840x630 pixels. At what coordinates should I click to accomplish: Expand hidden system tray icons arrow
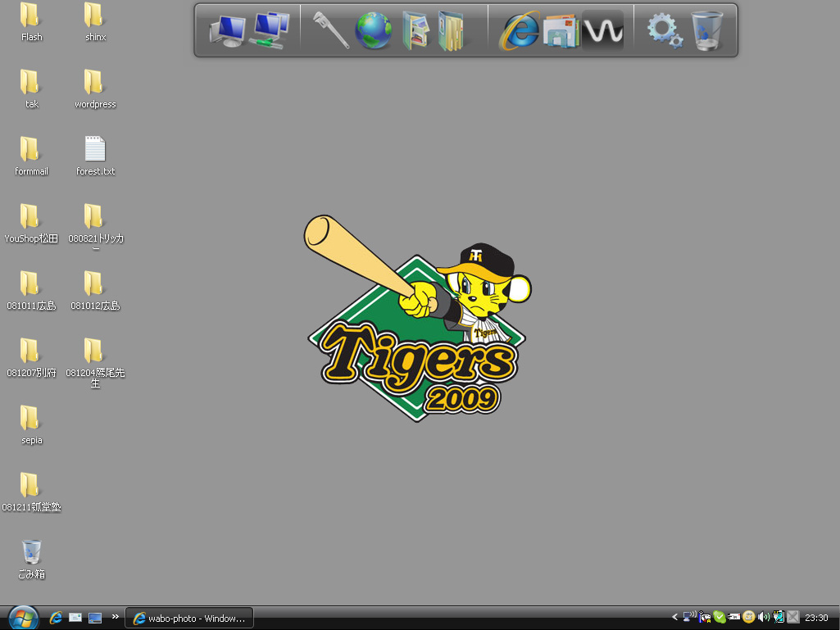coord(674,617)
